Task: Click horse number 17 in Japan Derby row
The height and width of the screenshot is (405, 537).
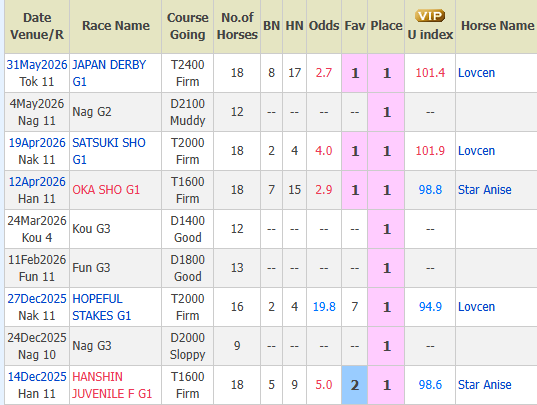Action: point(295,73)
